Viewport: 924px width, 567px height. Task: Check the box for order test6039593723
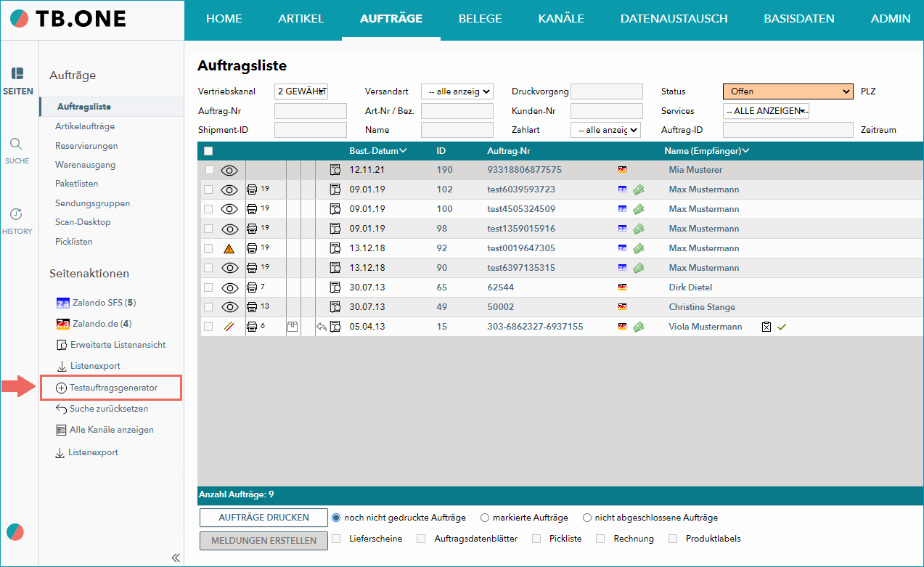point(208,189)
